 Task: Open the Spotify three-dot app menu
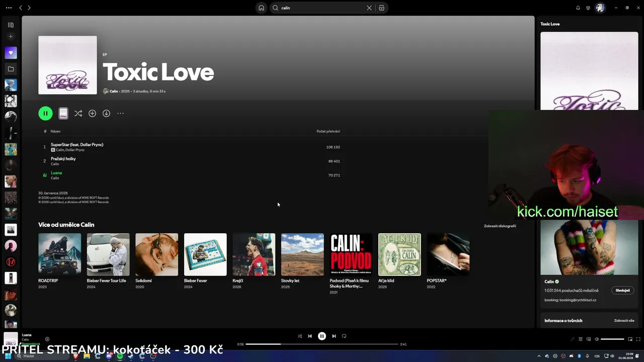(9, 8)
